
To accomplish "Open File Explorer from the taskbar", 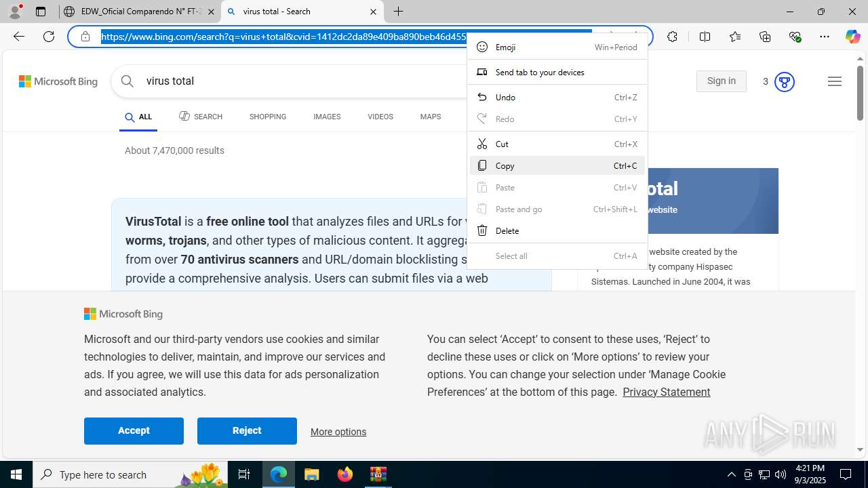I will point(312,474).
